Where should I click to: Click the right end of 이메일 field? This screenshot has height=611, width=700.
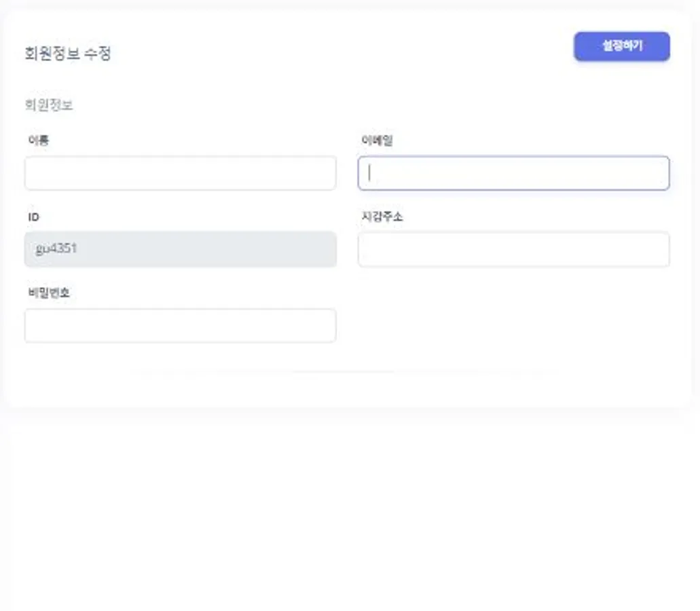[x=657, y=173]
